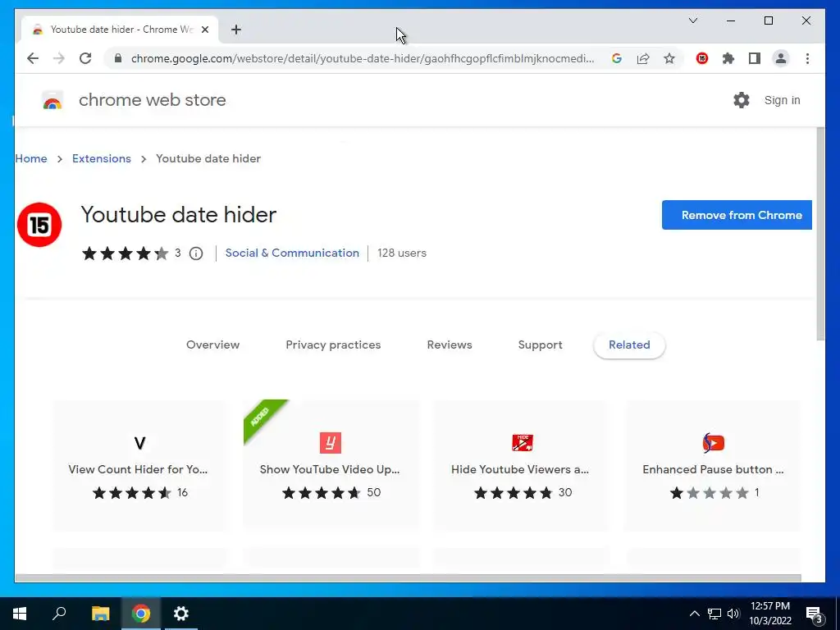
Task: Open Enhanced Pause button extension icon
Action: pos(713,443)
